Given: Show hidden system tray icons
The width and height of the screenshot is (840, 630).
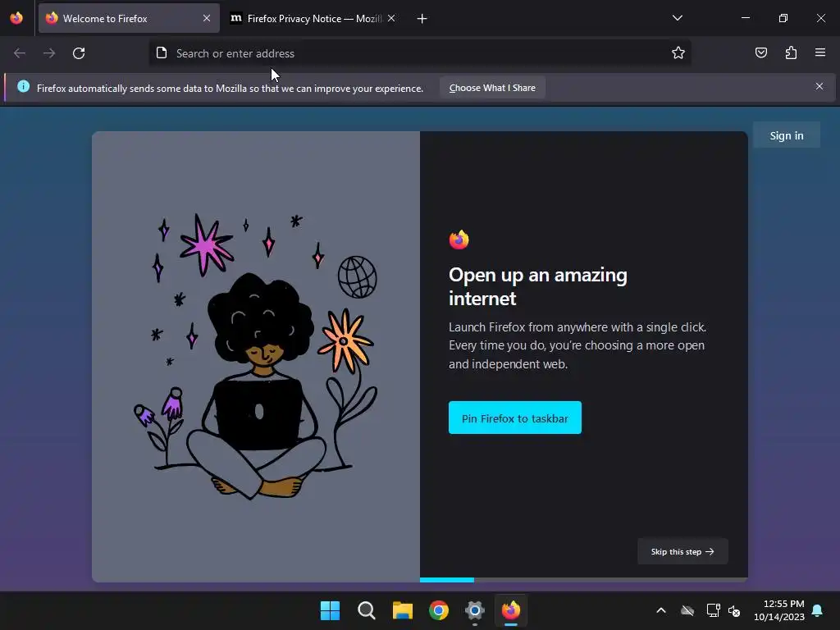Looking at the screenshot, I should click(661, 610).
